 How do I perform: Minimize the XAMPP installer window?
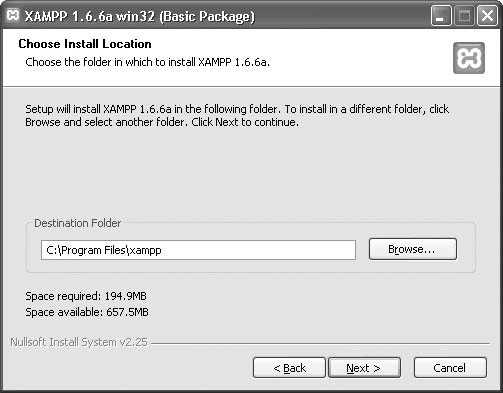click(441, 16)
